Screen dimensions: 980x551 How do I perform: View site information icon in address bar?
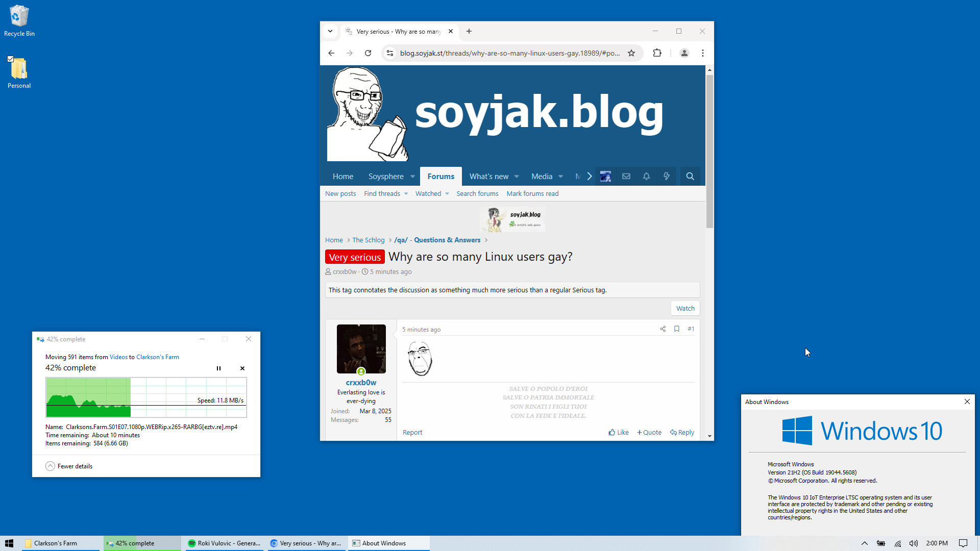390,53
